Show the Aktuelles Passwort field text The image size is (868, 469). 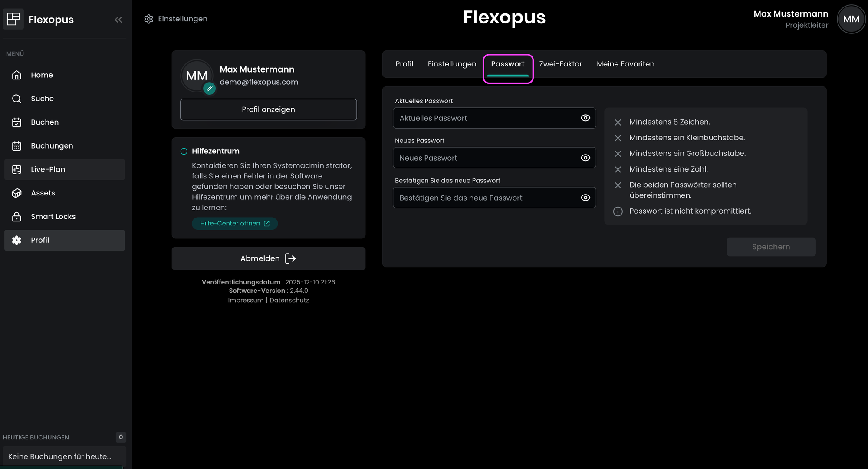pyautogui.click(x=585, y=118)
